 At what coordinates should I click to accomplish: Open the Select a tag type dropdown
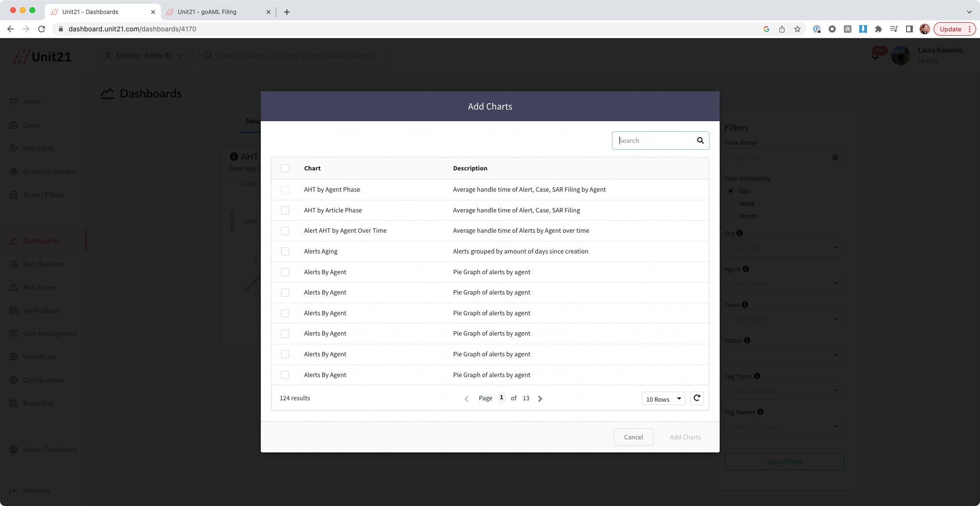[x=784, y=391]
